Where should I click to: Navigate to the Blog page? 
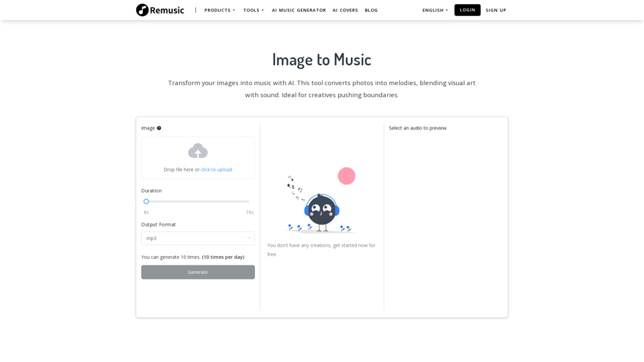(371, 10)
